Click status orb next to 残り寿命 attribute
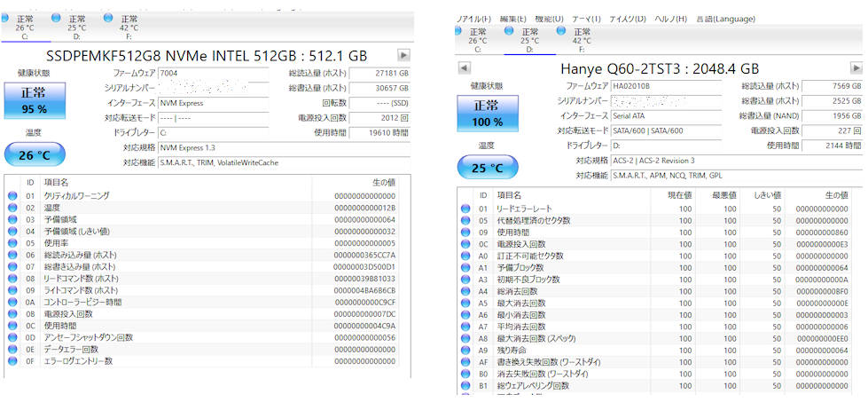The height and width of the screenshot is (402, 868). coord(465,350)
